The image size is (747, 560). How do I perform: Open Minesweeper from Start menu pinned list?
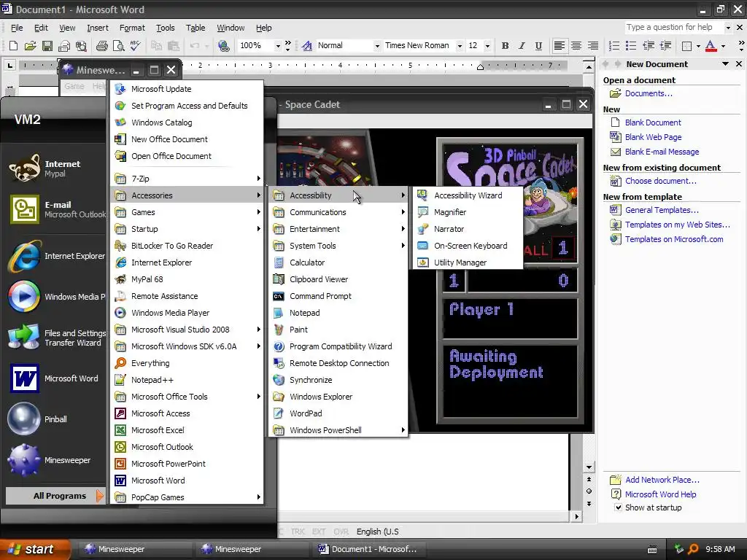coord(55,460)
